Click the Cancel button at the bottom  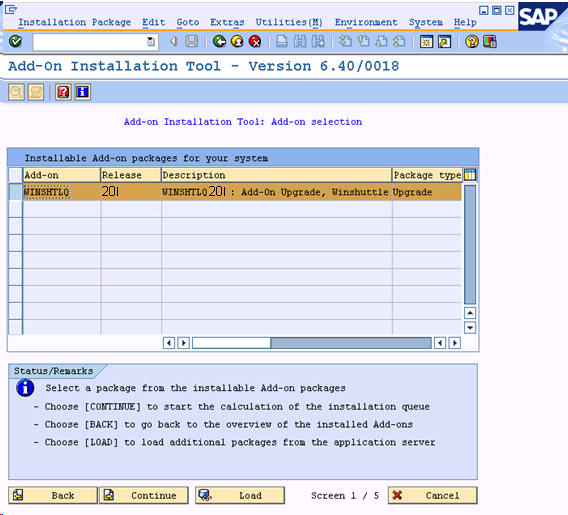click(433, 495)
